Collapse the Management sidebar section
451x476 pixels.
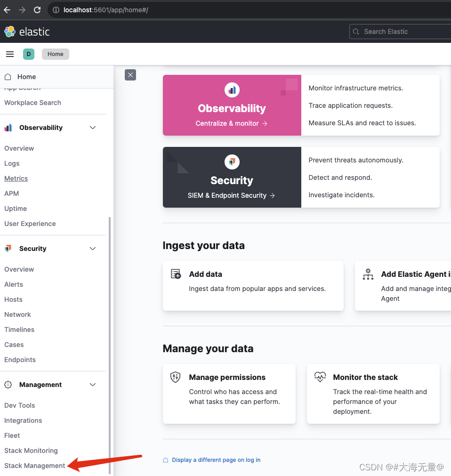92,384
